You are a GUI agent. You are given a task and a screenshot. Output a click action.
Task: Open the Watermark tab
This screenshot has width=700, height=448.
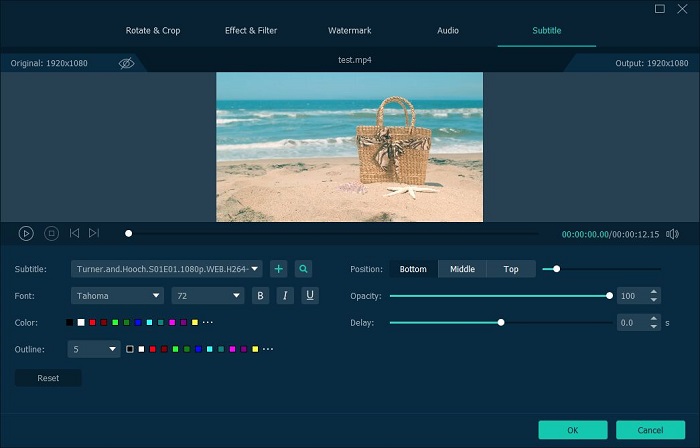(x=350, y=30)
